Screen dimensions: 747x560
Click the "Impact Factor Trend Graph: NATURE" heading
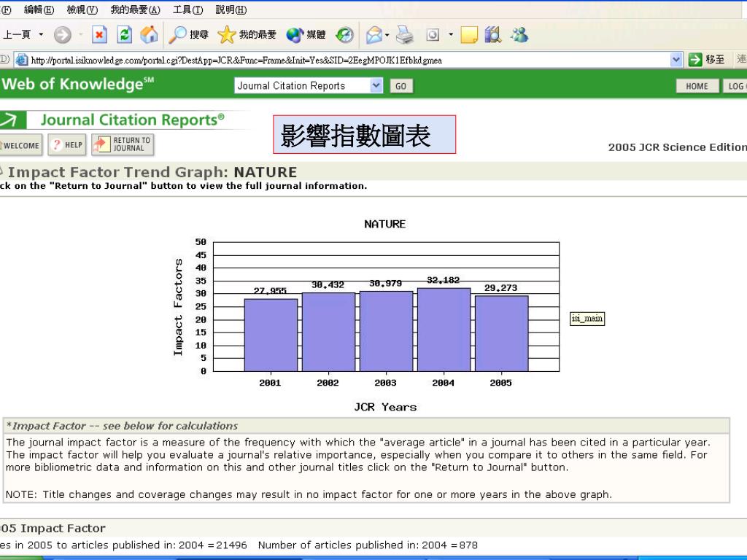152,172
